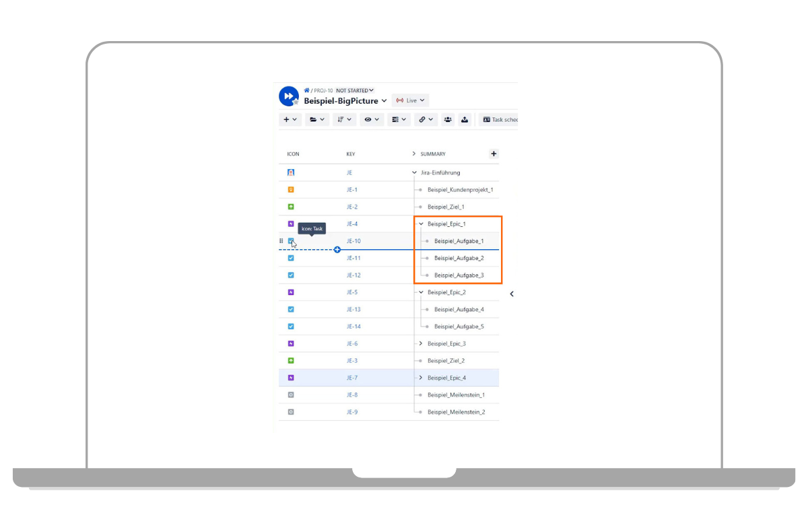
Task: Open the JE-13 issue link
Action: tap(352, 309)
